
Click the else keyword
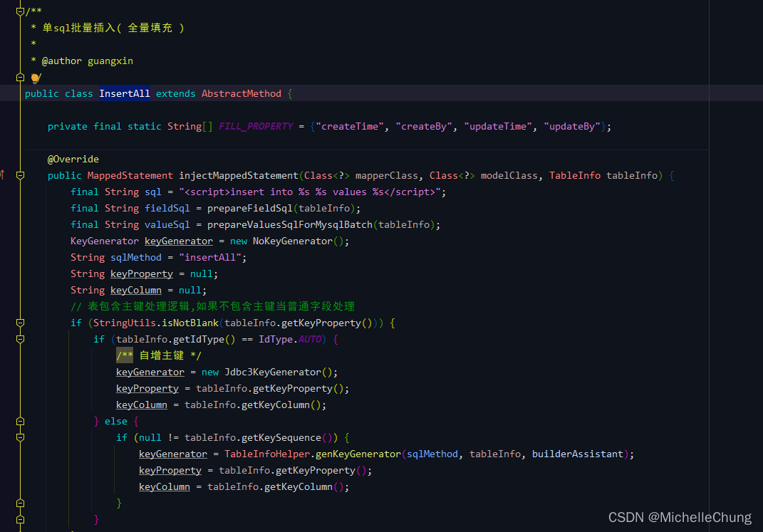(x=116, y=421)
